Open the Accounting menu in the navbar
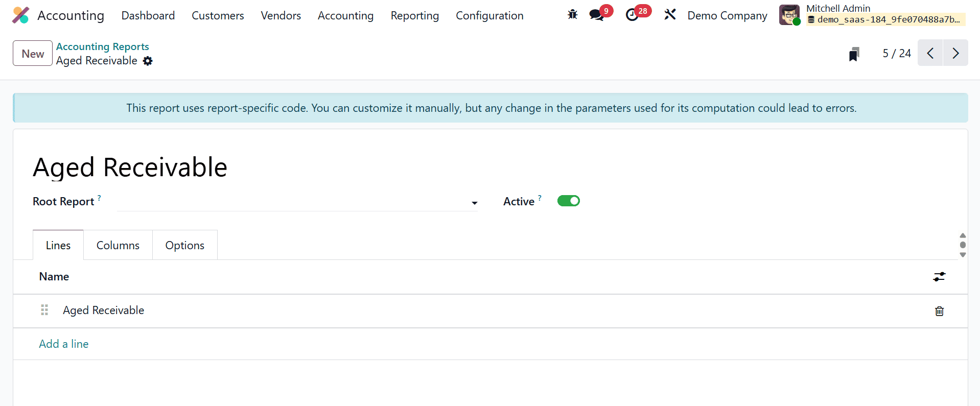The width and height of the screenshot is (980, 406). [345, 16]
